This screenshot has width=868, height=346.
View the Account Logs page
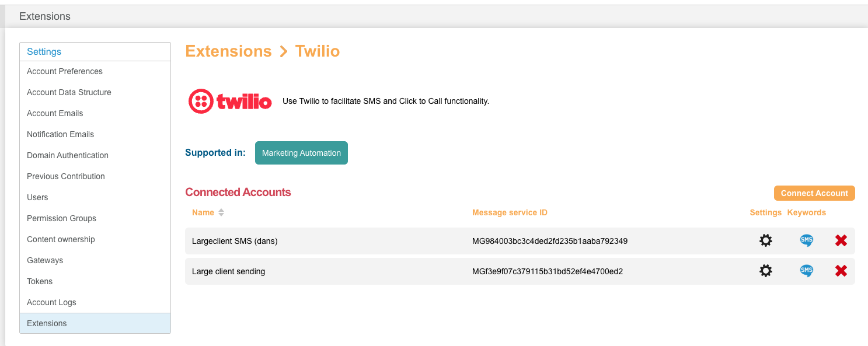51,302
